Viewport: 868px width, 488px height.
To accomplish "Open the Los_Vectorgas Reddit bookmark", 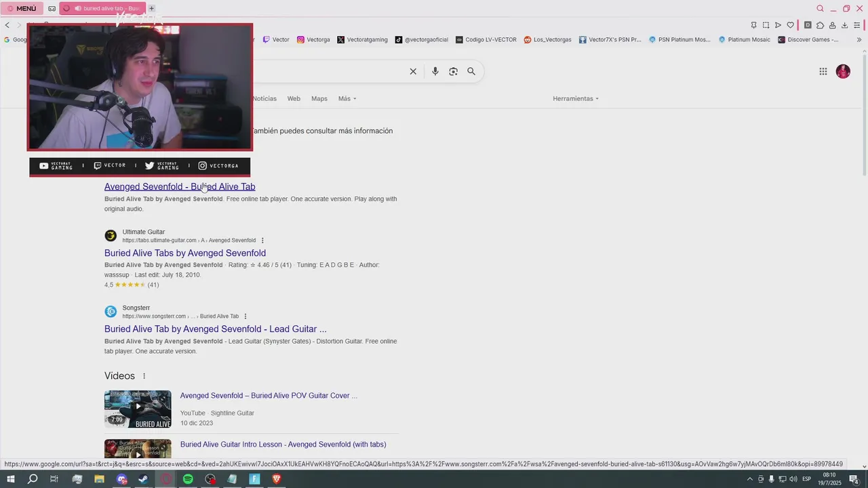I will click(547, 39).
